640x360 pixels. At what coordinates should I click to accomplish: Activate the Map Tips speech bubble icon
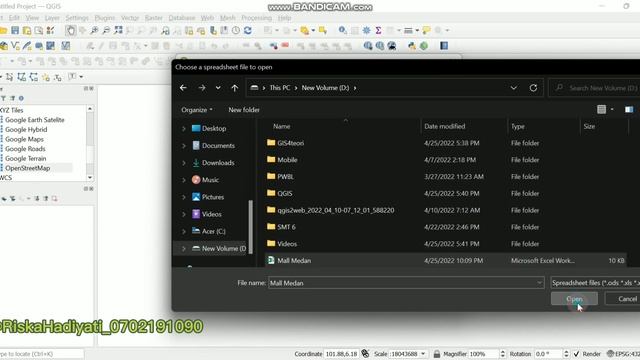click(x=427, y=30)
